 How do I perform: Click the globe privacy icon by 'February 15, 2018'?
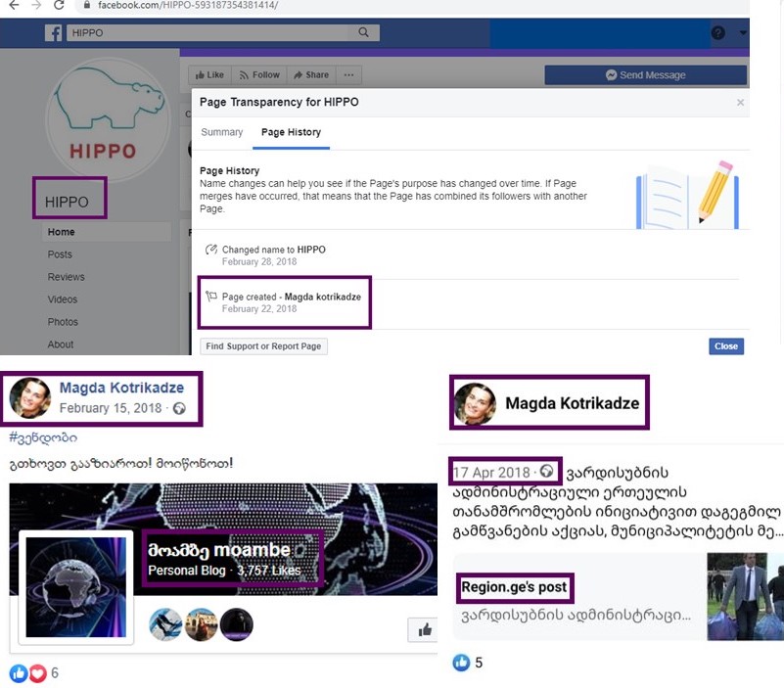[179, 408]
